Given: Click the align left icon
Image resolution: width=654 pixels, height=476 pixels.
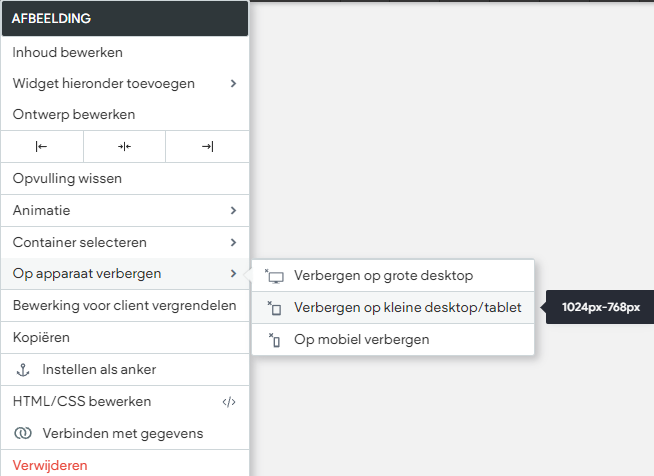Looking at the screenshot, I should point(41,146).
